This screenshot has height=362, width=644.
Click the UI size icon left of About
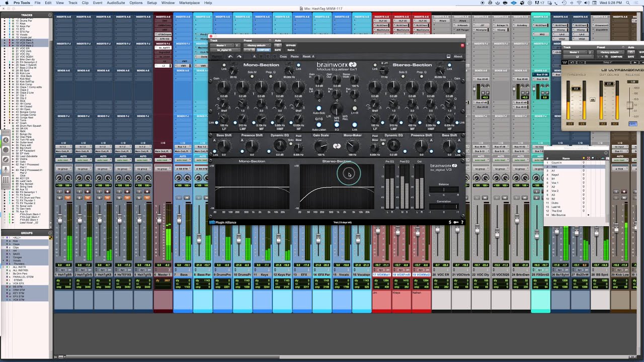(x=448, y=56)
